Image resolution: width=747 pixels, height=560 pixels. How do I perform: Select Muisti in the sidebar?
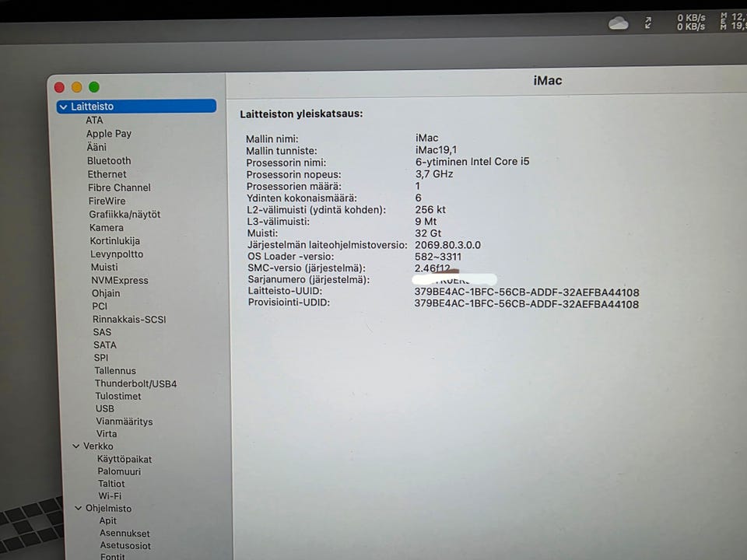[x=105, y=267]
